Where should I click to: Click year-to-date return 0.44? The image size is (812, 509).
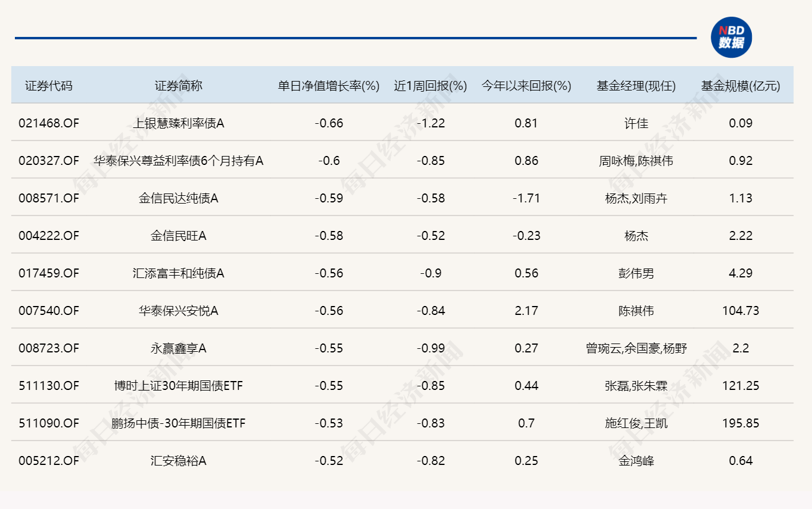[526, 386]
